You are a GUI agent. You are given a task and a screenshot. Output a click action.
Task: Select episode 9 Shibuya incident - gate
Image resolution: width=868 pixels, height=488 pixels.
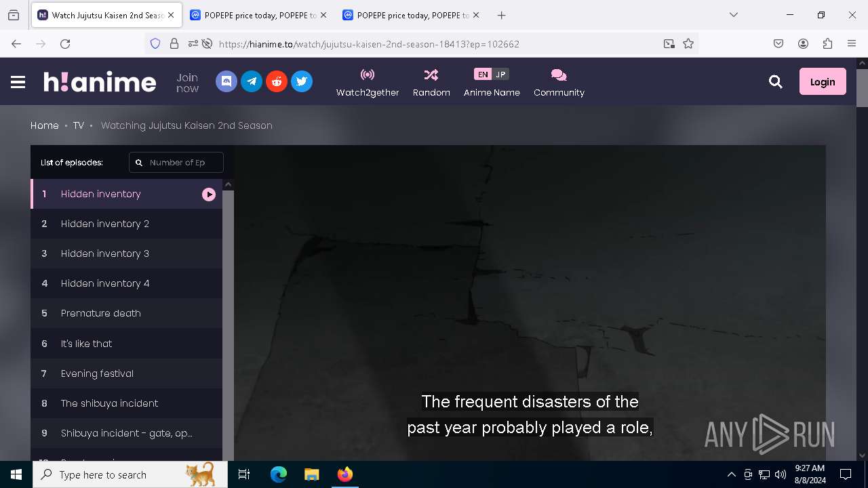click(x=127, y=433)
